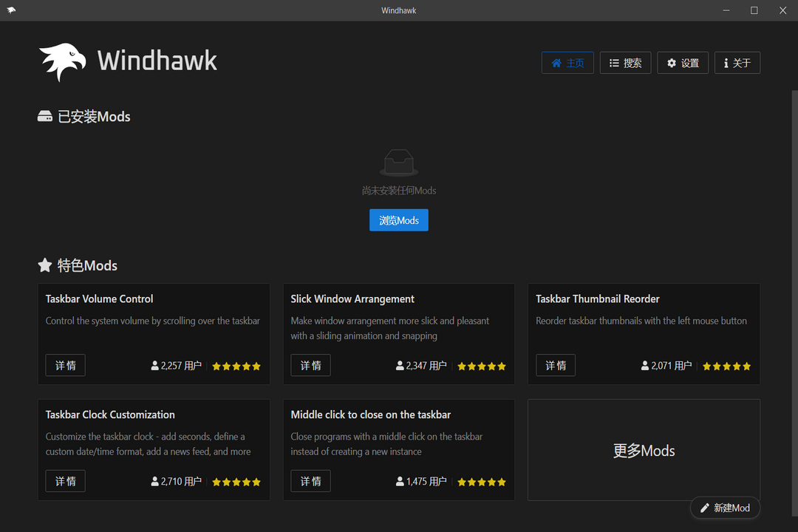Select the Windhawk eagle logo
Screen dimensions: 798x532
[62, 61]
